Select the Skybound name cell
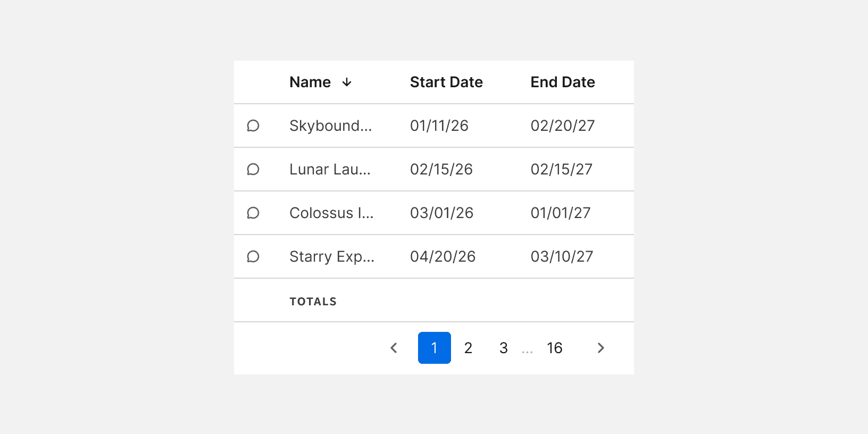The height and width of the screenshot is (434, 868). click(330, 126)
